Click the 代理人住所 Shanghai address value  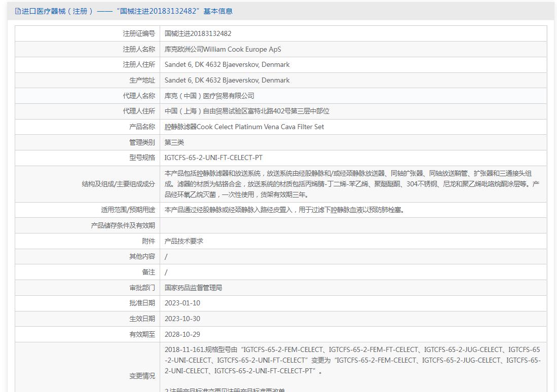pos(247,111)
